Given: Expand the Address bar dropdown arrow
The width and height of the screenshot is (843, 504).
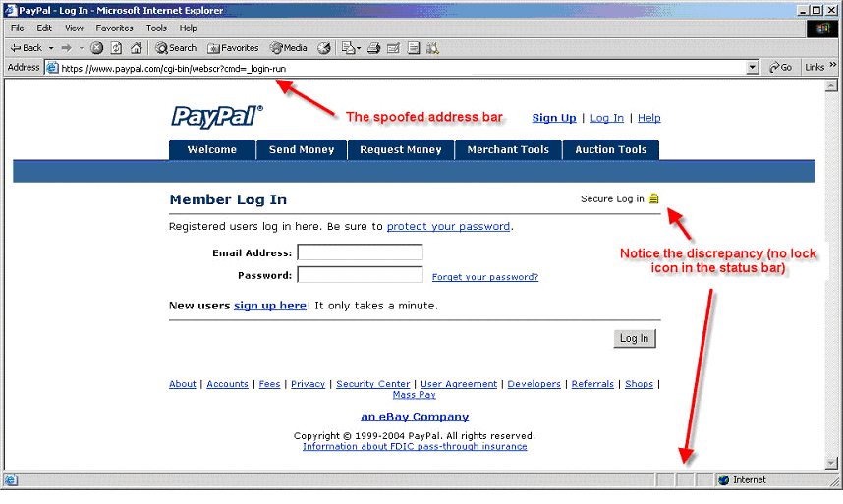Looking at the screenshot, I should pyautogui.click(x=753, y=67).
